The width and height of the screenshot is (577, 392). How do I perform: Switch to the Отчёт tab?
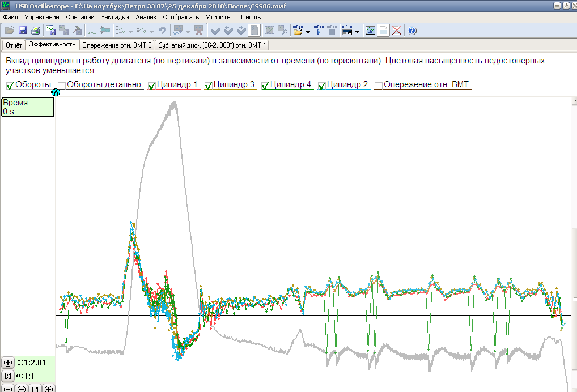click(14, 44)
